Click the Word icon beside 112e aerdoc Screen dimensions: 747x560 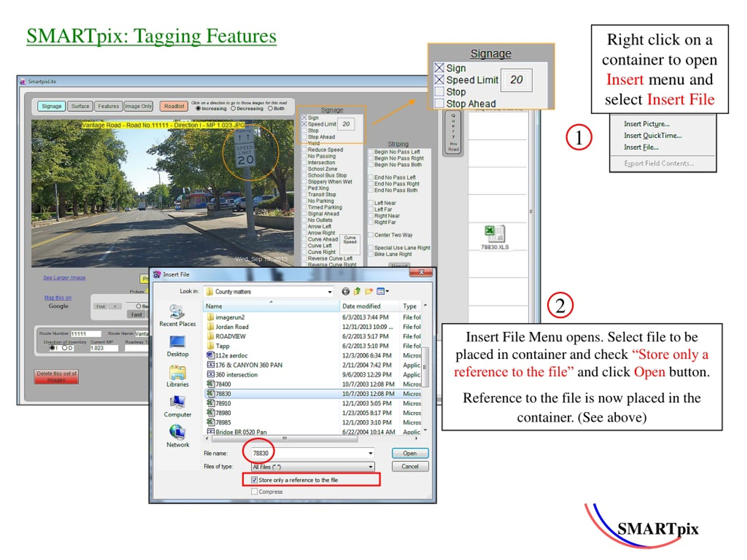(210, 356)
